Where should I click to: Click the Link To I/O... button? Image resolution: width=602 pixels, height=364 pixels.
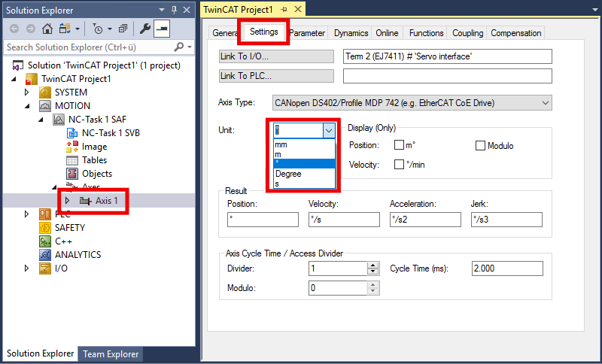pyautogui.click(x=275, y=56)
